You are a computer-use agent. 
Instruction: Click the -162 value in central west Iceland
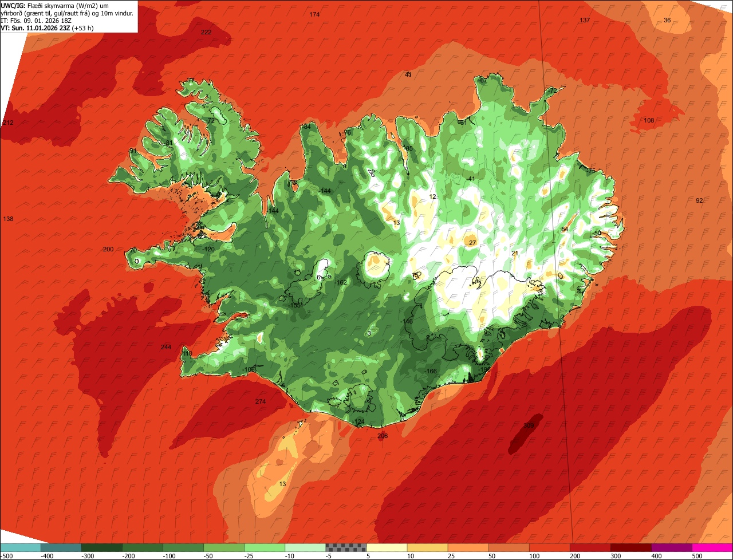[x=341, y=283]
